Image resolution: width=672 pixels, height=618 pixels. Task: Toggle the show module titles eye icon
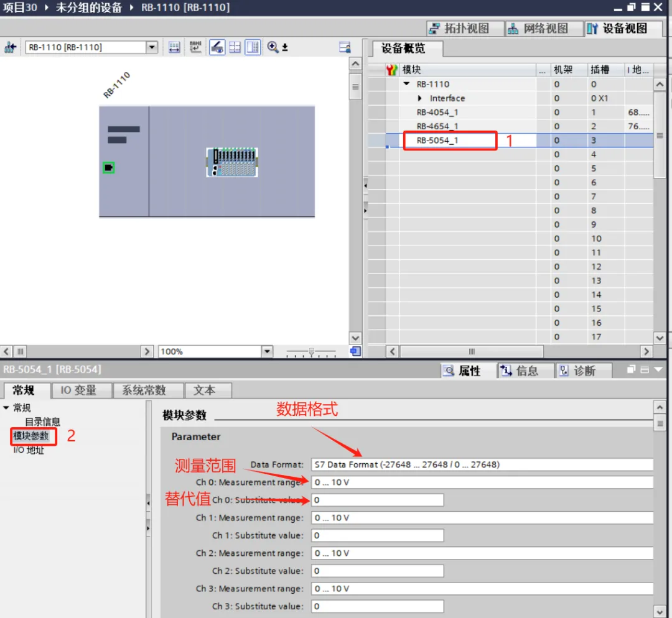217,47
